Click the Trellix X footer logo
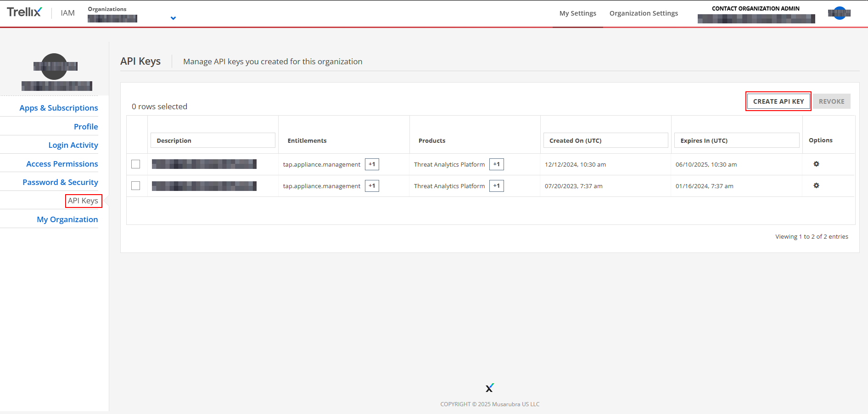 point(490,388)
